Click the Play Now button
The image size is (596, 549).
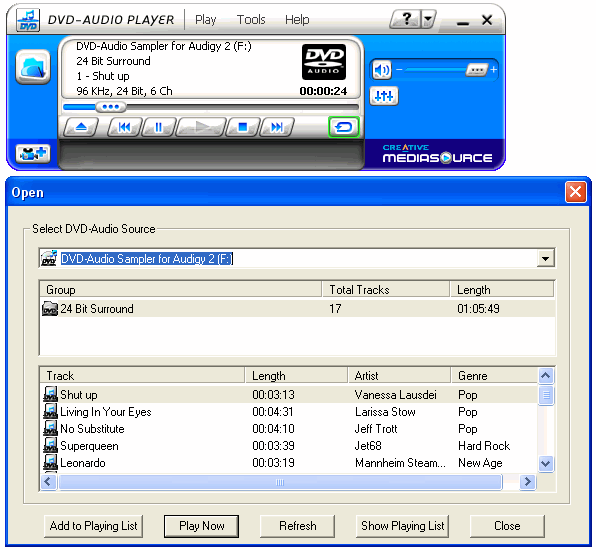201,526
